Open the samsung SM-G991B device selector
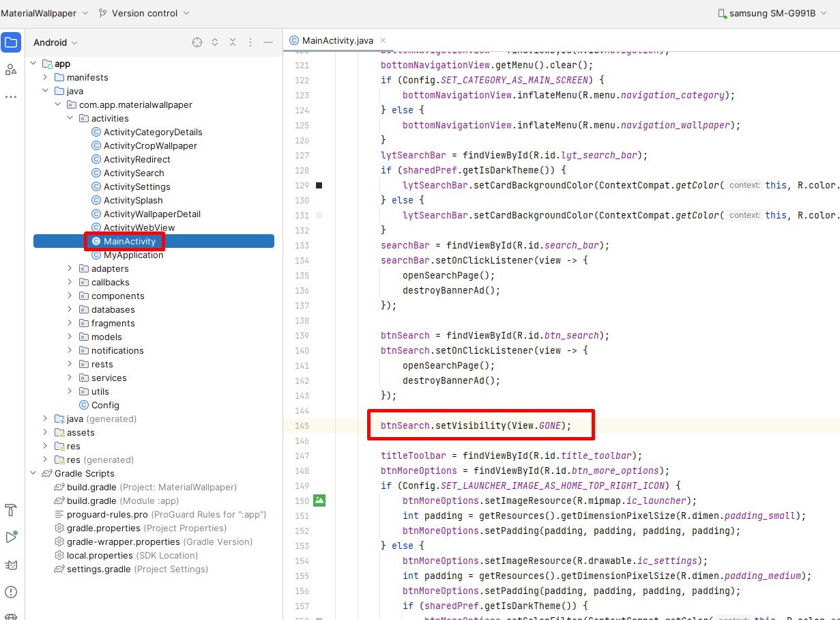This screenshot has width=840, height=620. (x=772, y=13)
